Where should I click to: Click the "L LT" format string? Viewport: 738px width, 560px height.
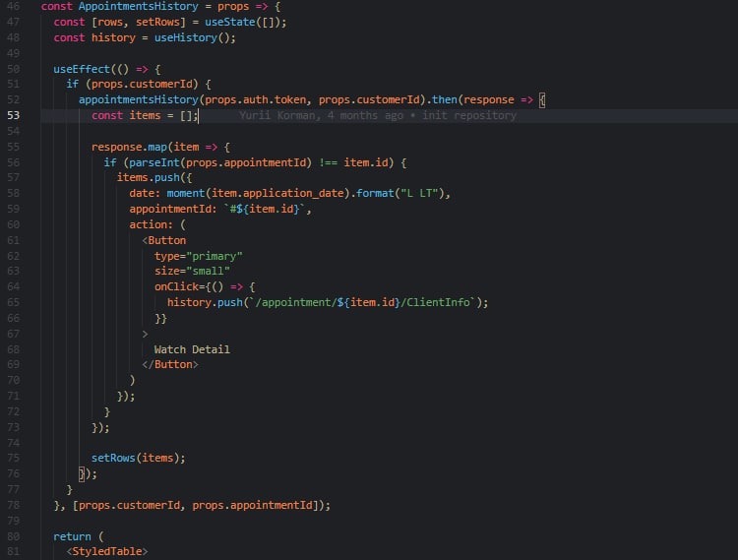[419, 194]
